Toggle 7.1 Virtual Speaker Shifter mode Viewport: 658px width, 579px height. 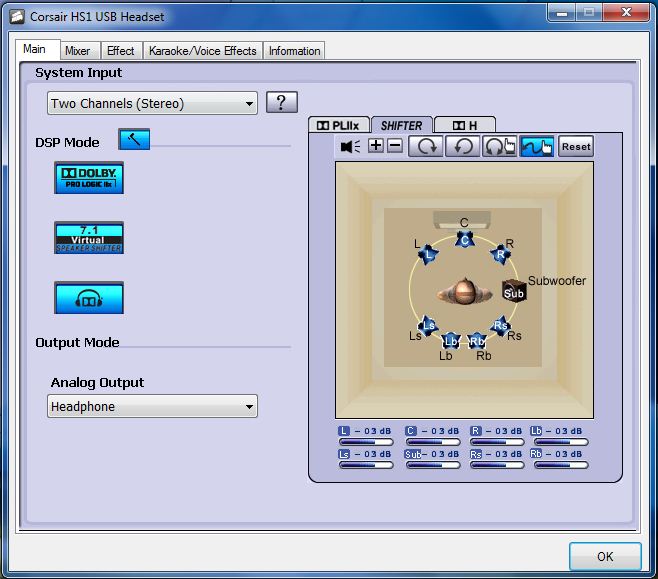[x=89, y=238]
